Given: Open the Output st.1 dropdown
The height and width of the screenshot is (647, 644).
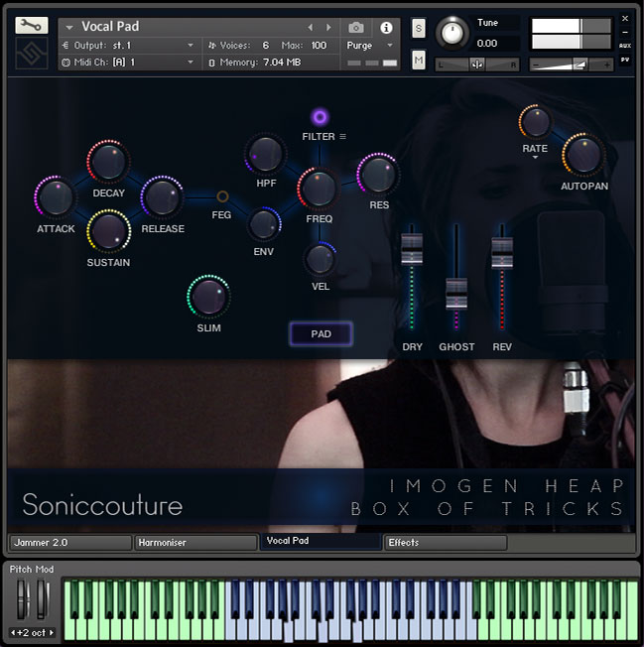Looking at the screenshot, I should 191,45.
